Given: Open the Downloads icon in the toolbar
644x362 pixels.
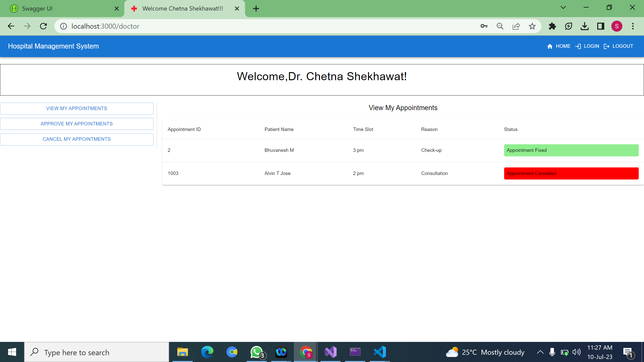Looking at the screenshot, I should 584,26.
